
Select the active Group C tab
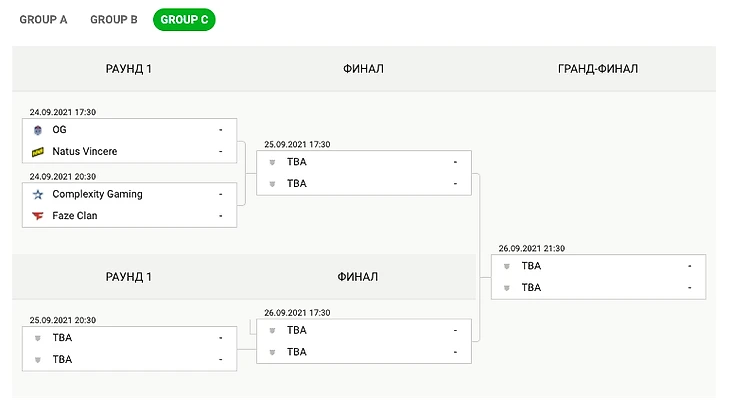184,19
